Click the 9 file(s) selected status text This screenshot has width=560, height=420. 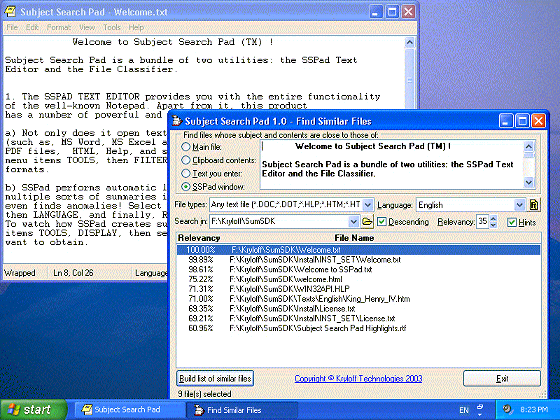coord(204,394)
